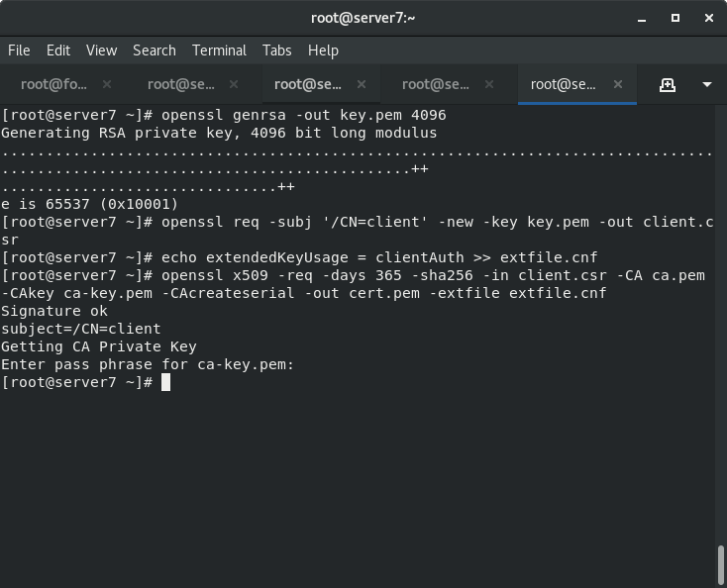
Task: Click the '-CAkey ca-key.pem -CAcreateserial' line
Action: (304, 293)
